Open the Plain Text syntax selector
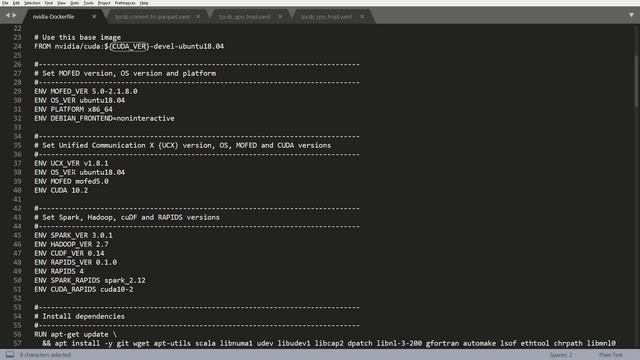 point(611,355)
